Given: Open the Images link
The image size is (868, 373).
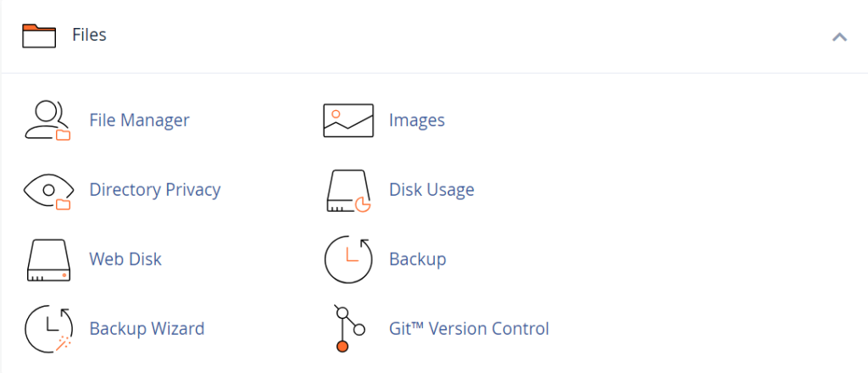Looking at the screenshot, I should coord(416,120).
